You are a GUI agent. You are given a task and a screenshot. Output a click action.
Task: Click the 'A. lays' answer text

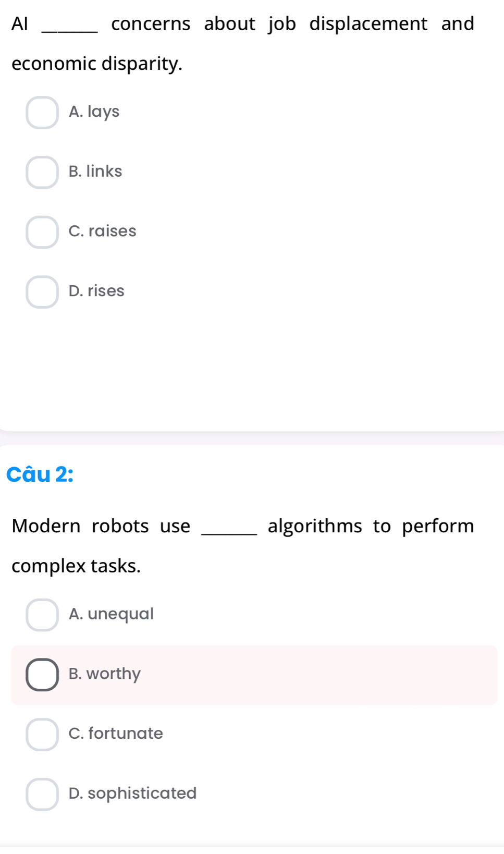pyautogui.click(x=94, y=112)
